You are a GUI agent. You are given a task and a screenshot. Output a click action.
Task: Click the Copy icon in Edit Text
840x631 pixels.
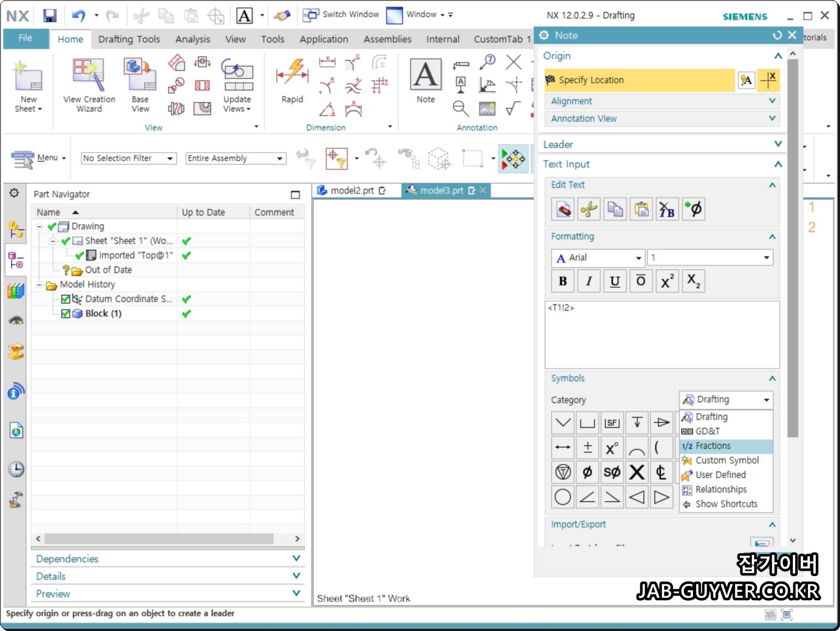[615, 209]
